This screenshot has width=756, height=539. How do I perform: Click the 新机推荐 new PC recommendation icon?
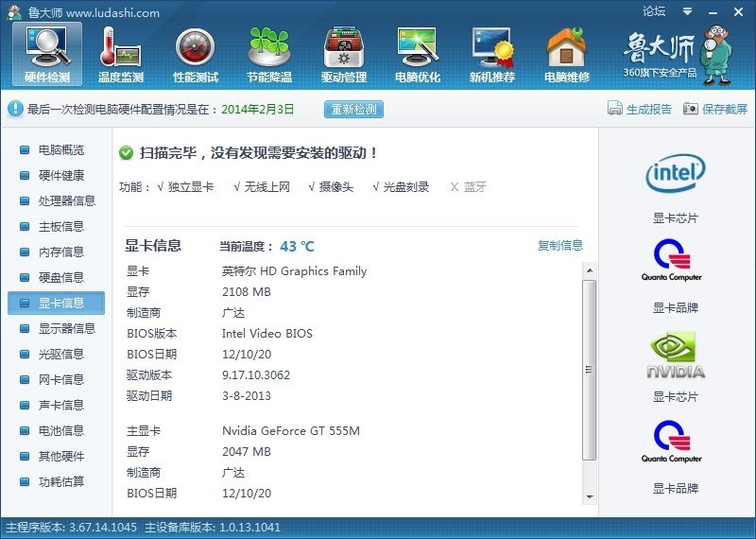491,54
